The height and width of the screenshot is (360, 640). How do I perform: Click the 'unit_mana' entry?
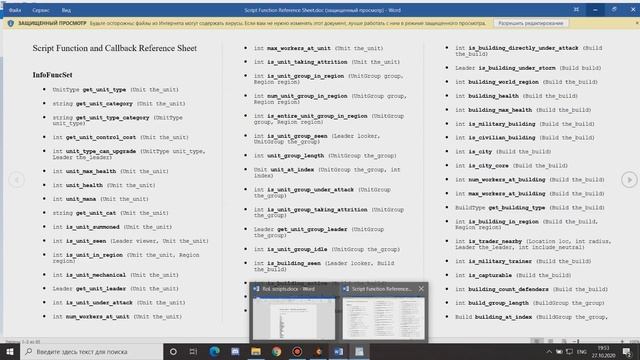click(x=100, y=199)
